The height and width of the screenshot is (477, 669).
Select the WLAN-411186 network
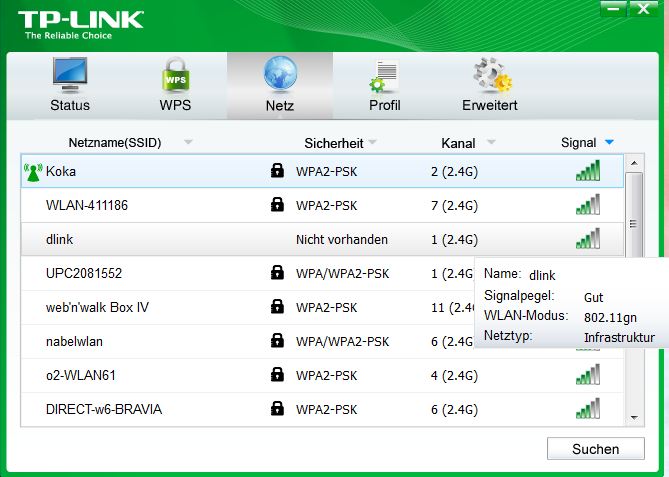tap(322, 205)
